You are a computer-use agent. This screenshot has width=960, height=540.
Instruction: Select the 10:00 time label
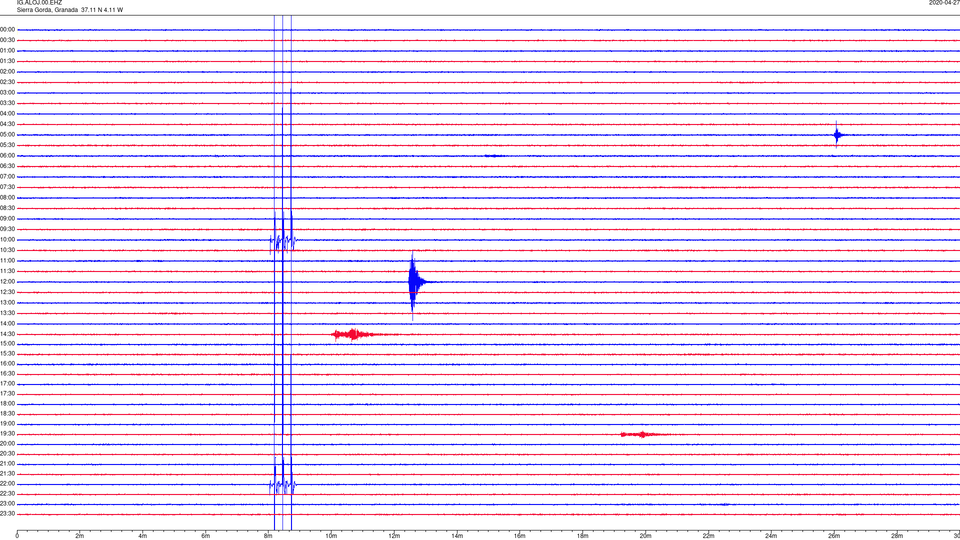(x=7, y=239)
